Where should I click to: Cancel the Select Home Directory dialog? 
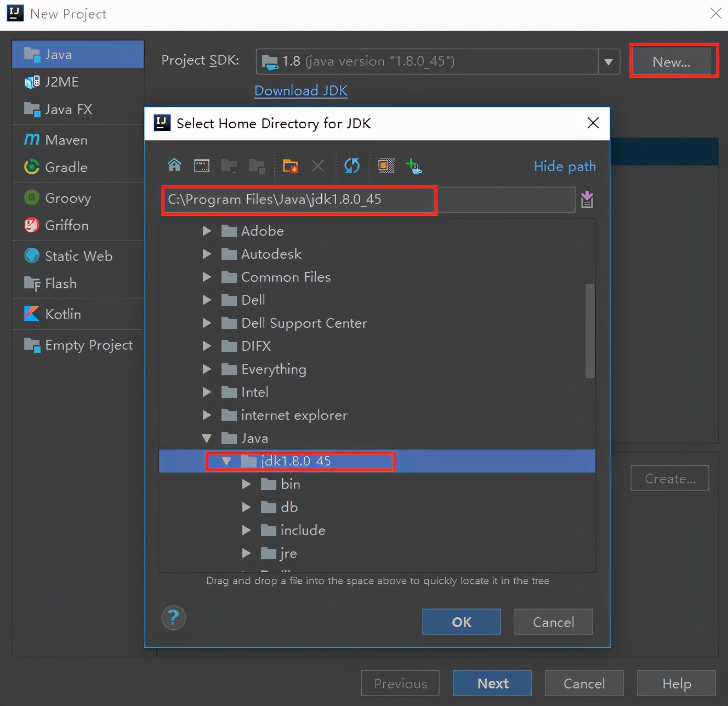tap(554, 622)
